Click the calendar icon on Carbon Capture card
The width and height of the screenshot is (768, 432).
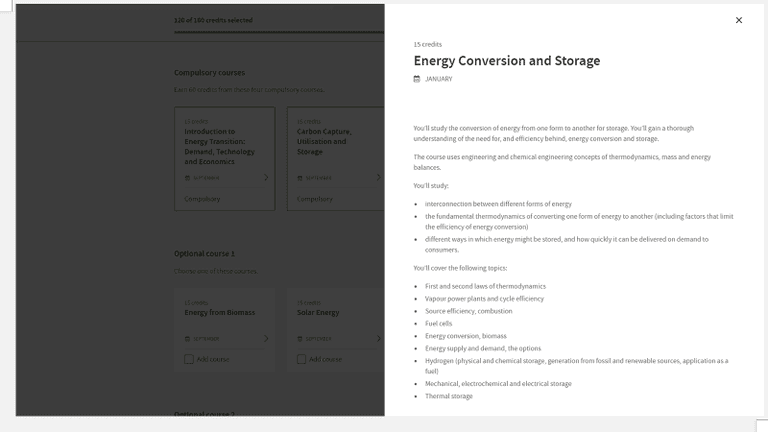coord(299,178)
